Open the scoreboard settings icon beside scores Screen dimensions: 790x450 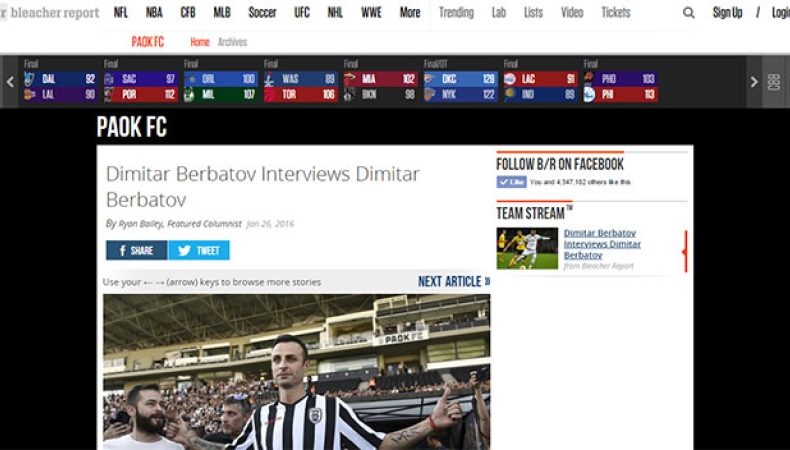pos(774,82)
